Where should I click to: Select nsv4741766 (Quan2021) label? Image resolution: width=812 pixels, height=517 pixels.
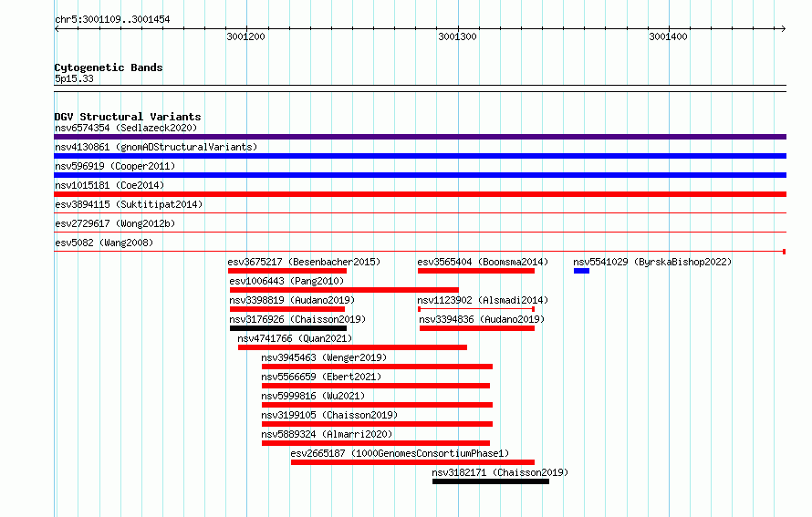295,338
